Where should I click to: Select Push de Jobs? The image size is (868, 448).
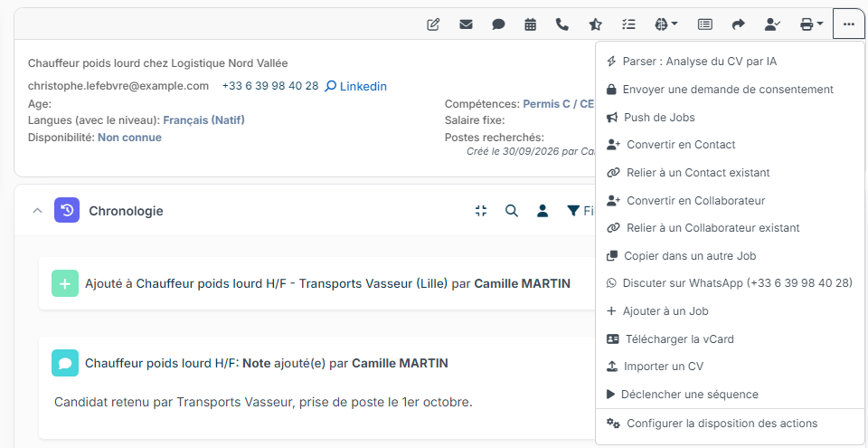tap(731, 118)
